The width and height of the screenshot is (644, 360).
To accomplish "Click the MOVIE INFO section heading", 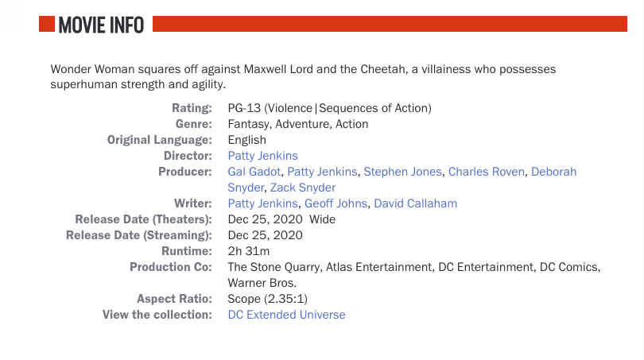I will tap(101, 25).
